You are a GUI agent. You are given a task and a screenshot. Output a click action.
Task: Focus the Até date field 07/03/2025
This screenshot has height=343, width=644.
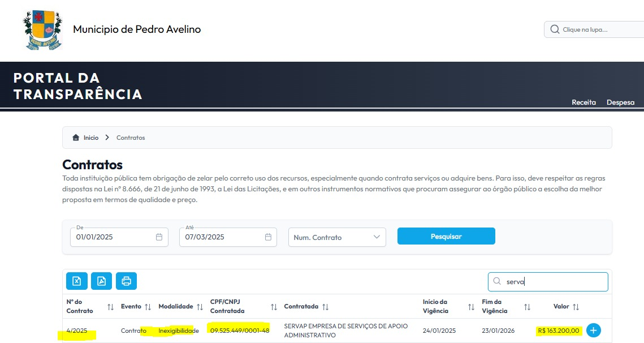pos(228,237)
